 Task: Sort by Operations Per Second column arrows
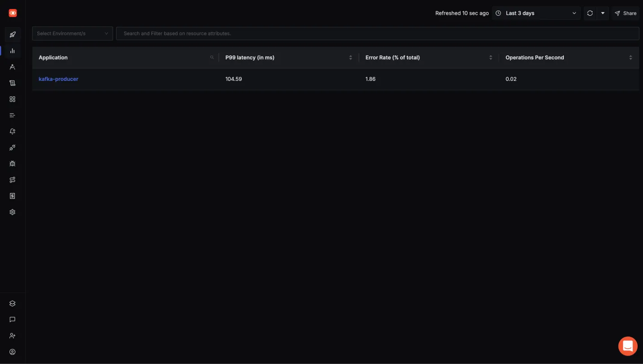(x=630, y=58)
